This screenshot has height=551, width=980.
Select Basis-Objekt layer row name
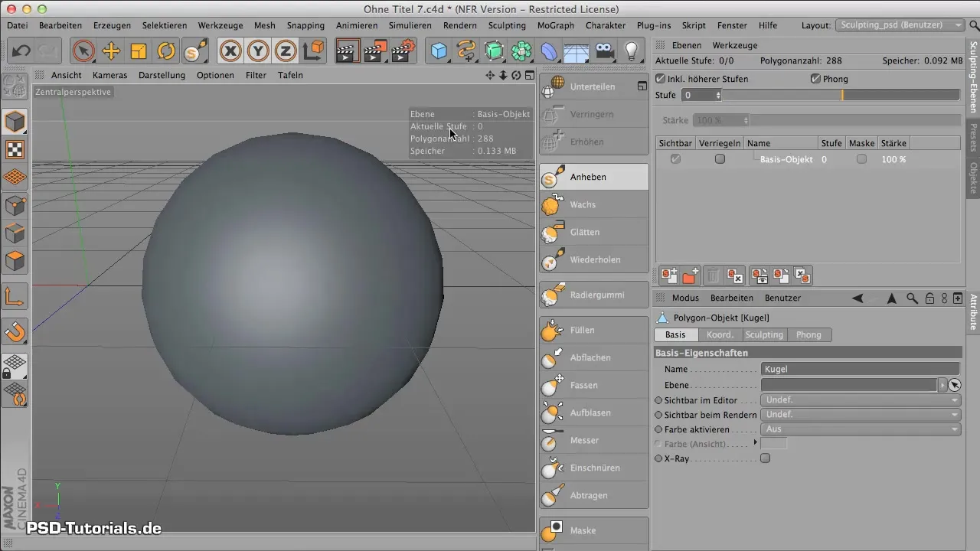coord(786,159)
